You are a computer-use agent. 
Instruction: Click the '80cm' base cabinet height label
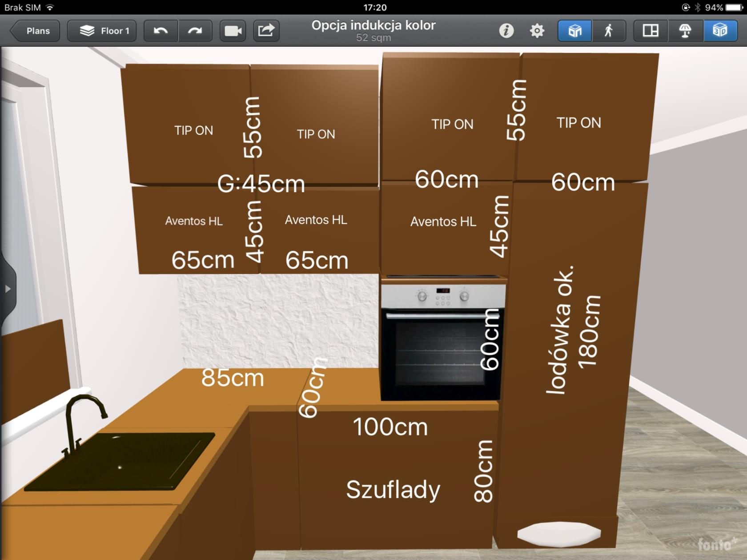[x=483, y=471]
